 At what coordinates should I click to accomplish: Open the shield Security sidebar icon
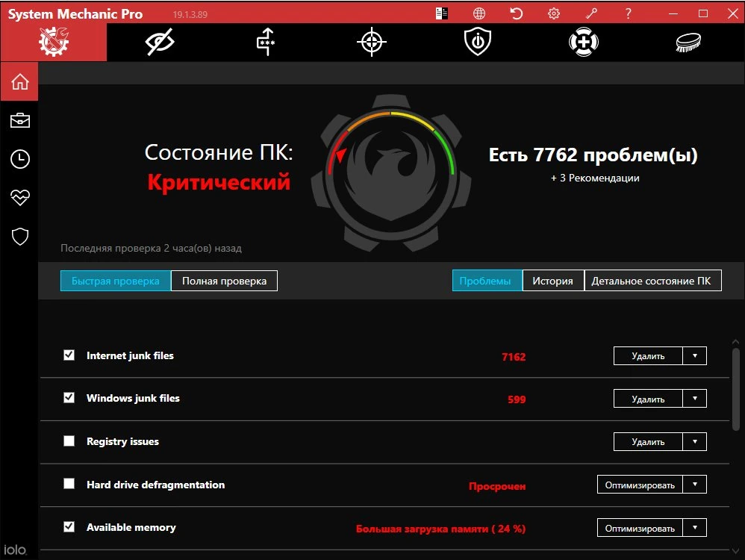pos(20,236)
